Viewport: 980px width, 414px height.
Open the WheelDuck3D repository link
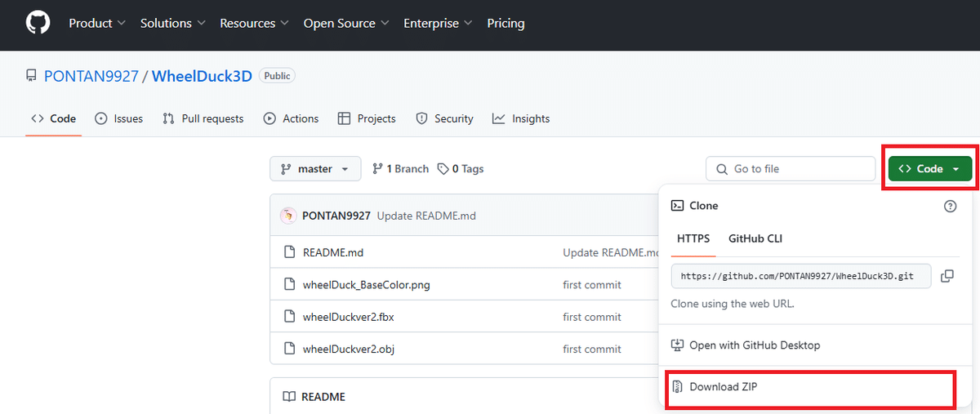pyautogui.click(x=202, y=76)
